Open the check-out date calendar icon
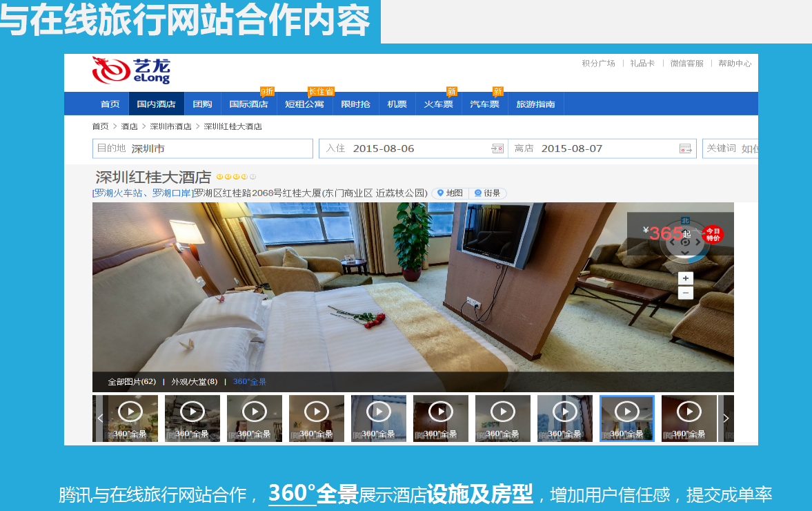Viewport: 812px width, 511px height. [x=685, y=148]
